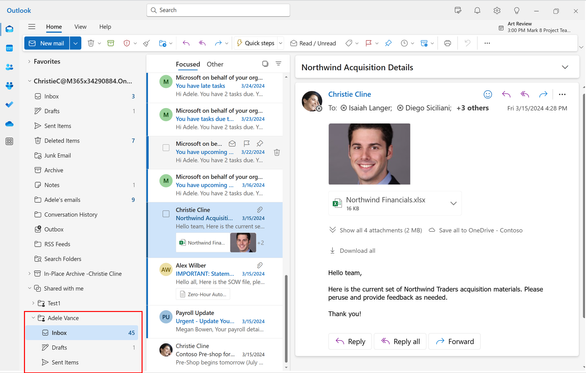The image size is (586, 373).
Task: Tick the checkbox on Northwind Acquisition message
Action: [x=166, y=214]
